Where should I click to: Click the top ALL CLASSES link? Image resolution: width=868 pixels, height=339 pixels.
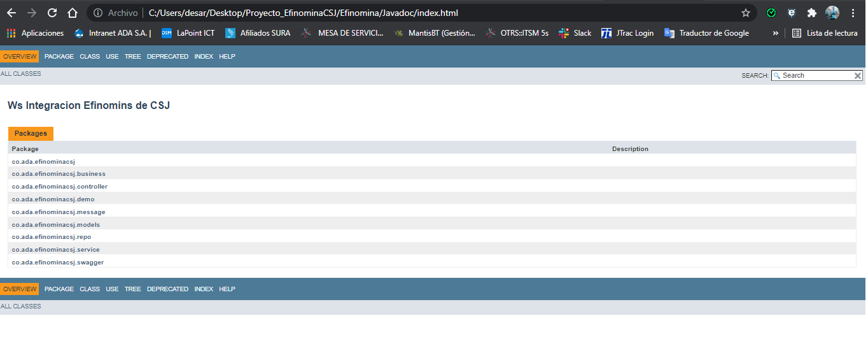21,74
